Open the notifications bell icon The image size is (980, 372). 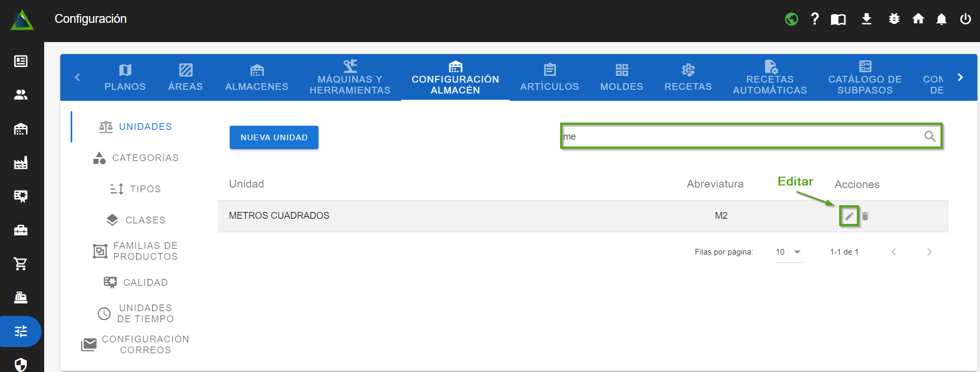click(x=941, y=19)
